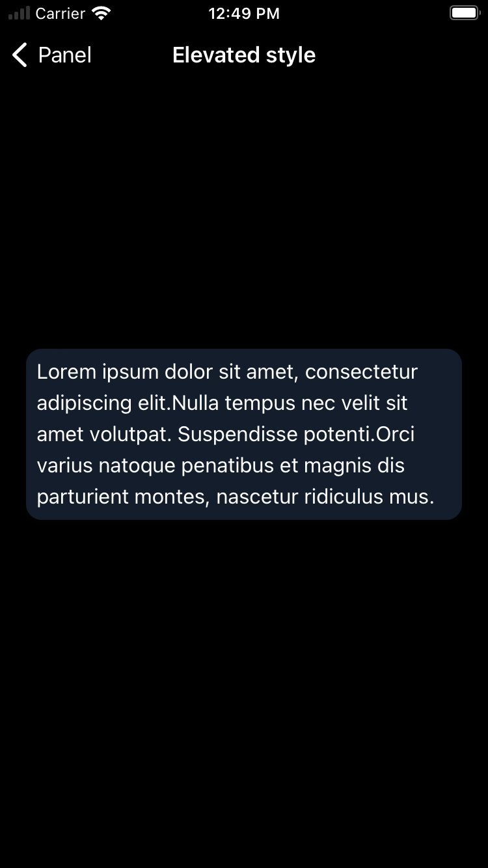Click the text potenti.Orci
Screen dimensions: 488x868
[359, 435]
